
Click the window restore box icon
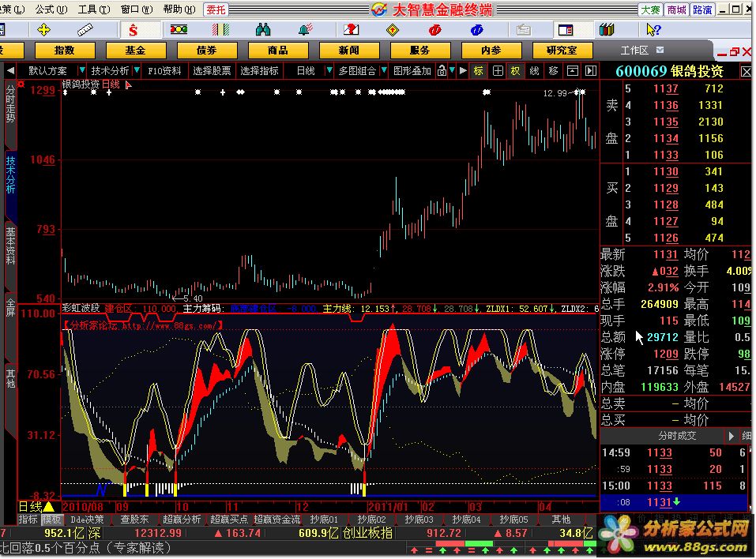572,71
